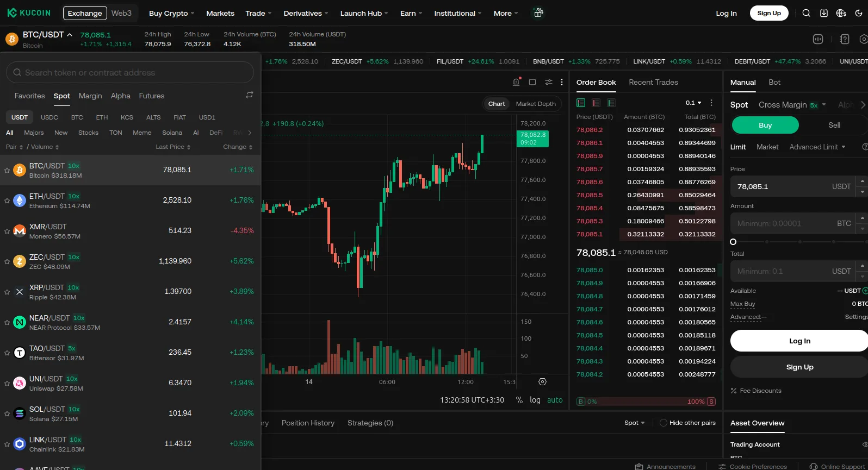Viewport: 868px width, 470px height.
Task: Open the chart three-dot more menu
Action: (x=562, y=82)
